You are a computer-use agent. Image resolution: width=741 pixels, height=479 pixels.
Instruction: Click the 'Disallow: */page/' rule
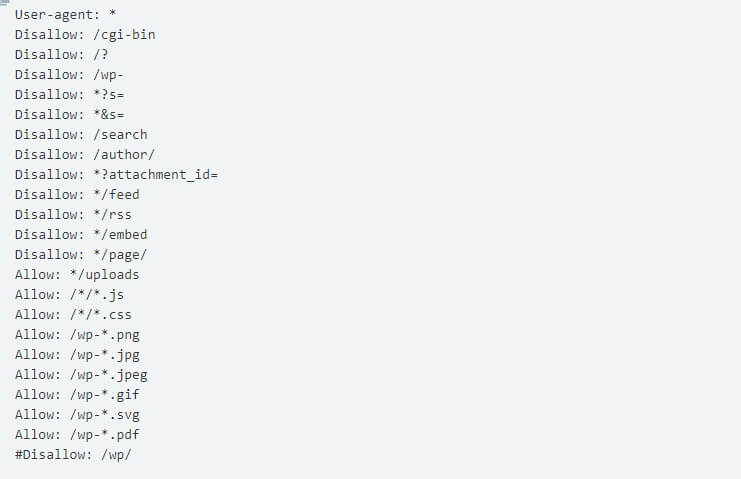pos(81,255)
